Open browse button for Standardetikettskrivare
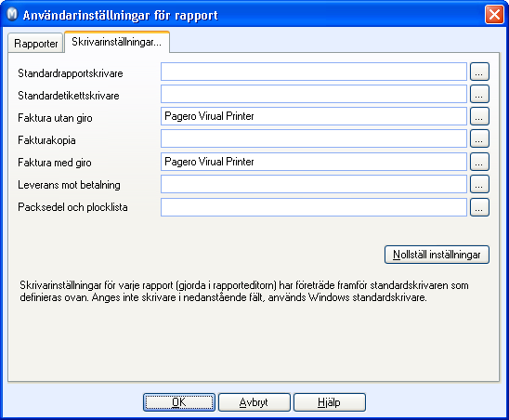This screenshot has width=509, height=420. [479, 94]
